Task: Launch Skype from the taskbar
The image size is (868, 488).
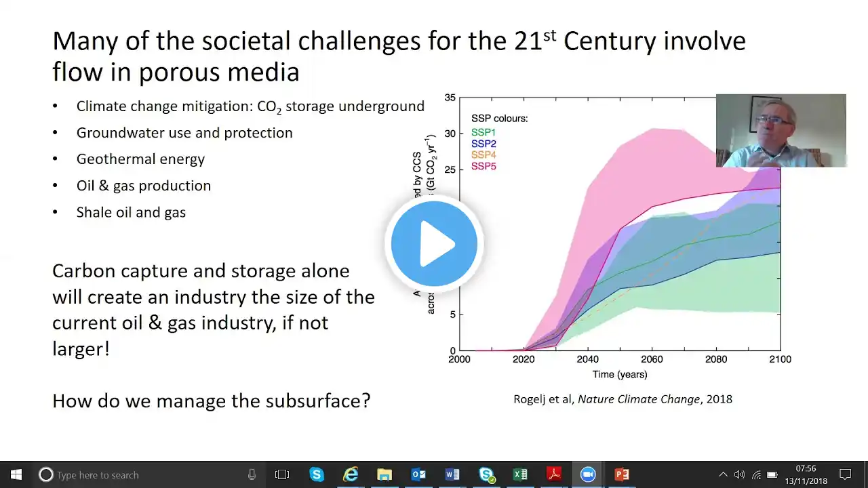Action: coord(317,474)
